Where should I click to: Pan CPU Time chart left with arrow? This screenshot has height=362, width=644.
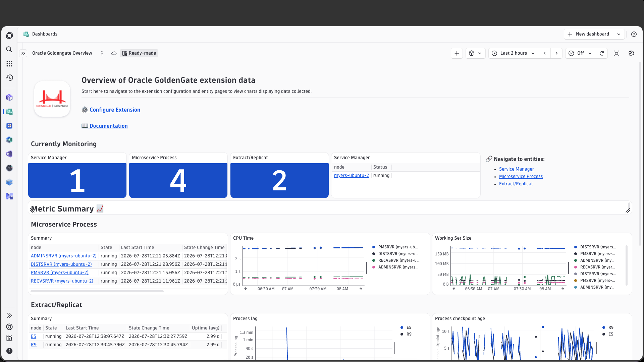pyautogui.click(x=246, y=289)
